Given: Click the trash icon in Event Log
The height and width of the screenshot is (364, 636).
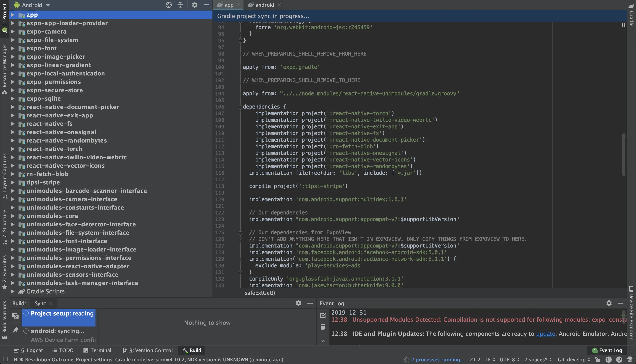Looking at the screenshot, I should [x=323, y=327].
